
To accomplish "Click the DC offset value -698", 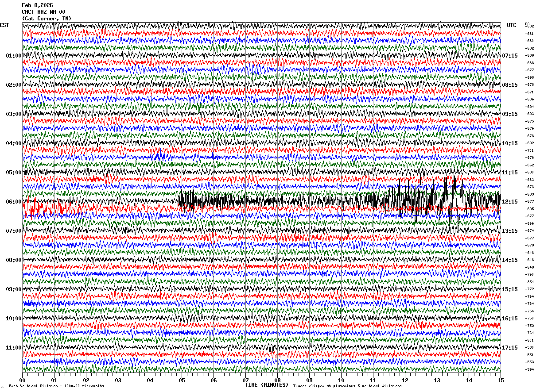I will tap(529, 77).
